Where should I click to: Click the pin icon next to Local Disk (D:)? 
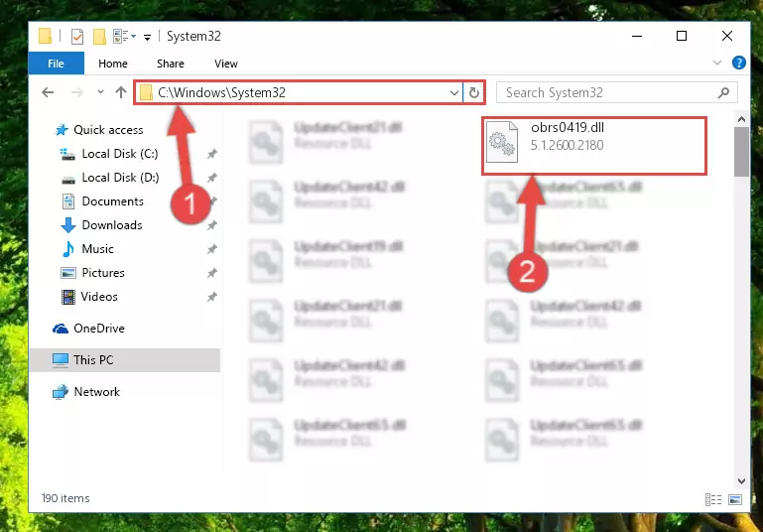coord(211,178)
